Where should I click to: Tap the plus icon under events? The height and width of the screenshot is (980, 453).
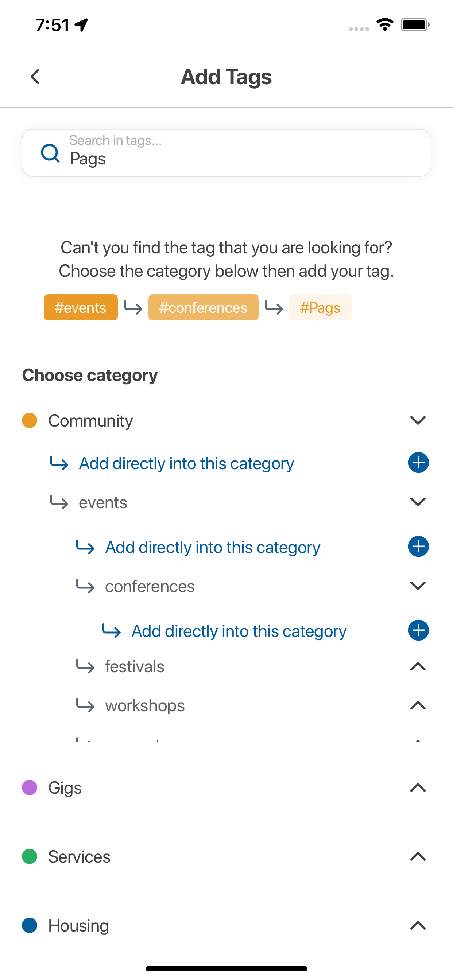tap(418, 546)
